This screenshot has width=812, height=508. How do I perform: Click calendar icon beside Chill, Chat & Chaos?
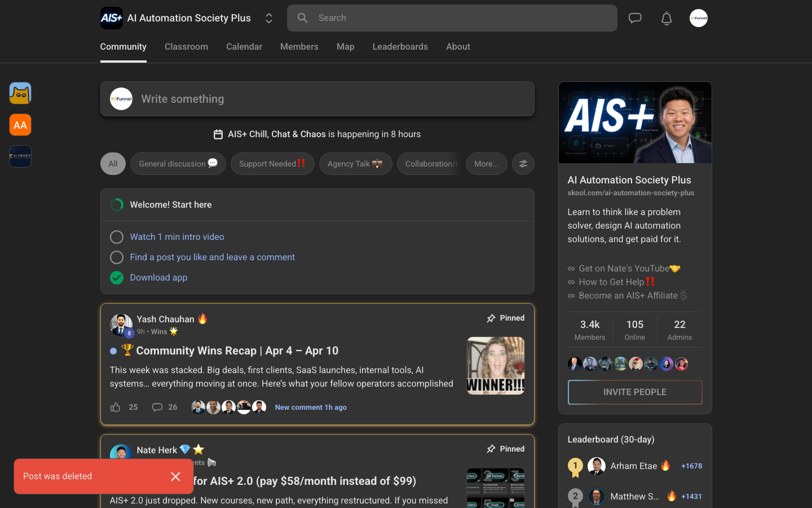[218, 134]
